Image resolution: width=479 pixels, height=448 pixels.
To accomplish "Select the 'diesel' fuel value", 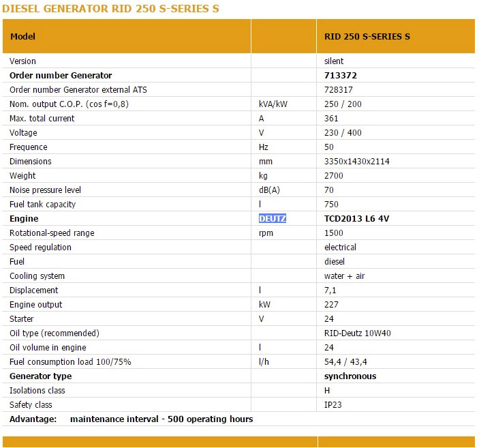I will click(x=334, y=261).
